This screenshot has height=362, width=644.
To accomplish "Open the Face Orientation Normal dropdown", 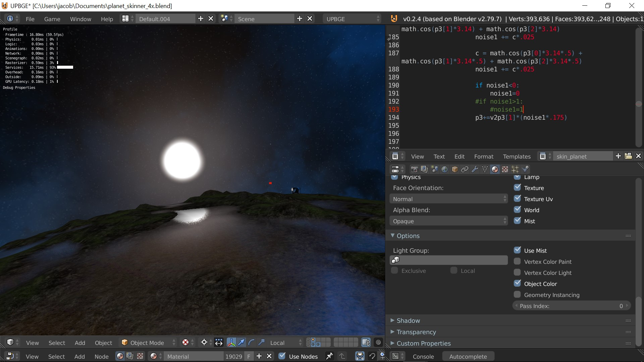I will (448, 199).
